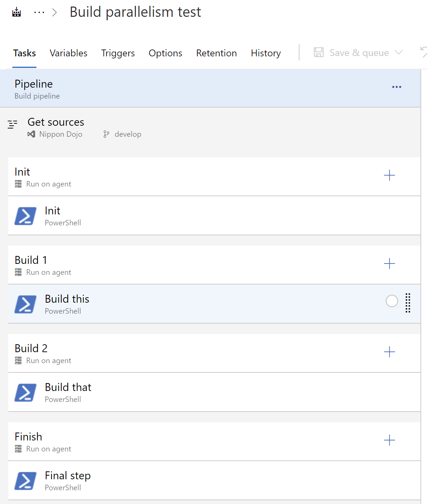427x504 pixels.
Task: Select the Get sources step
Action: pyautogui.click(x=56, y=127)
